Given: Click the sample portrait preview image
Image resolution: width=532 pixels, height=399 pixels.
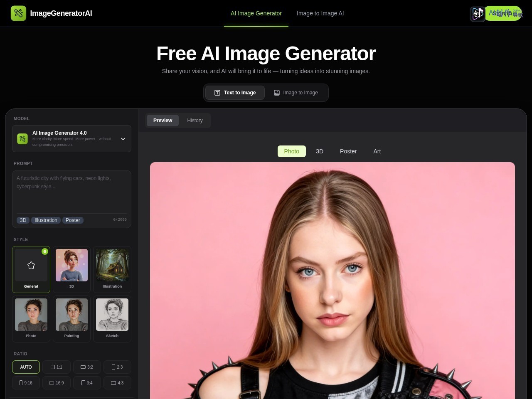Looking at the screenshot, I should [x=332, y=281].
